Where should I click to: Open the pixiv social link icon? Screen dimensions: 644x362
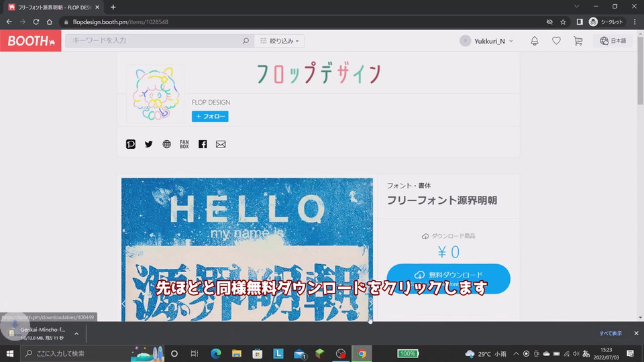tap(131, 144)
